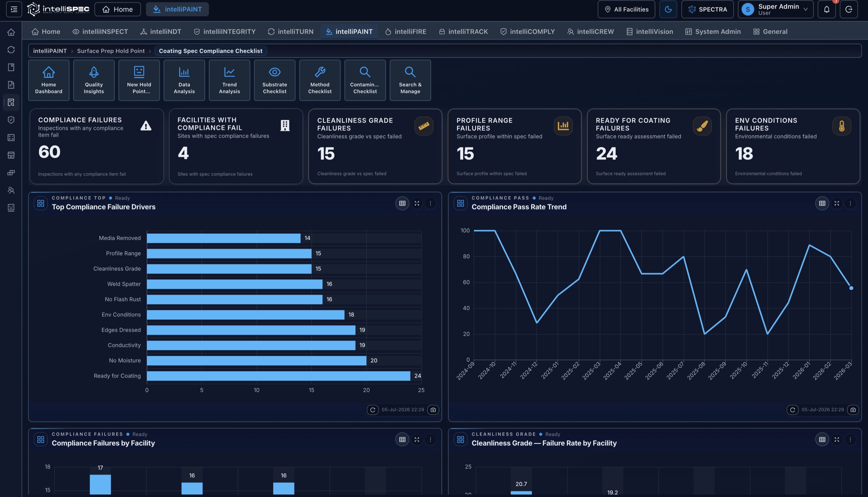Switch to the intelliNDT tab
Screen dimensions: 868x497
click(161, 32)
